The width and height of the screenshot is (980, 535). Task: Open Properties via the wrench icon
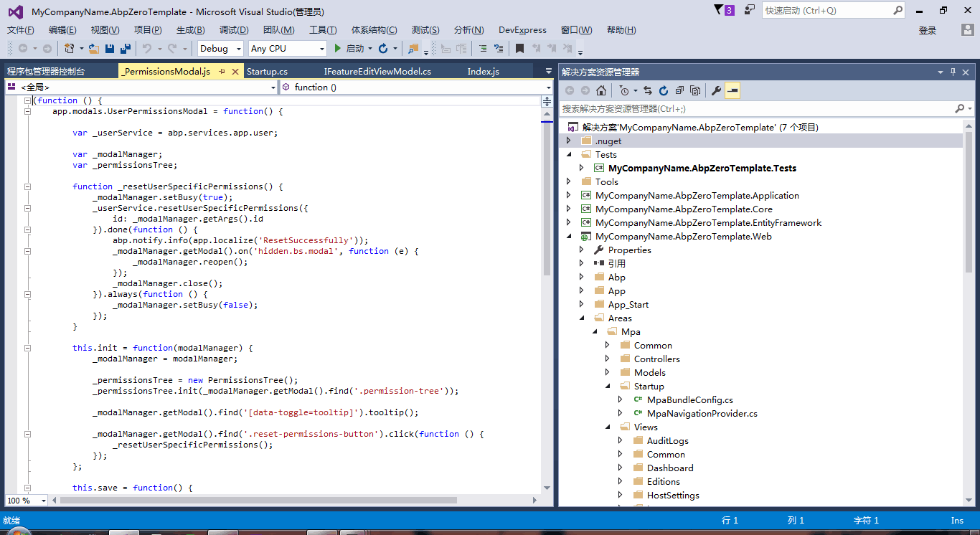tap(716, 90)
